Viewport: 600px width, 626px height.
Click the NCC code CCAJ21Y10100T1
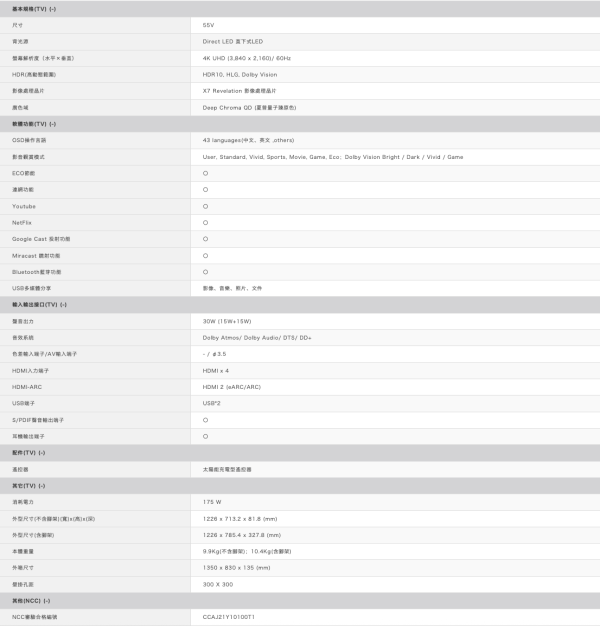click(x=228, y=617)
